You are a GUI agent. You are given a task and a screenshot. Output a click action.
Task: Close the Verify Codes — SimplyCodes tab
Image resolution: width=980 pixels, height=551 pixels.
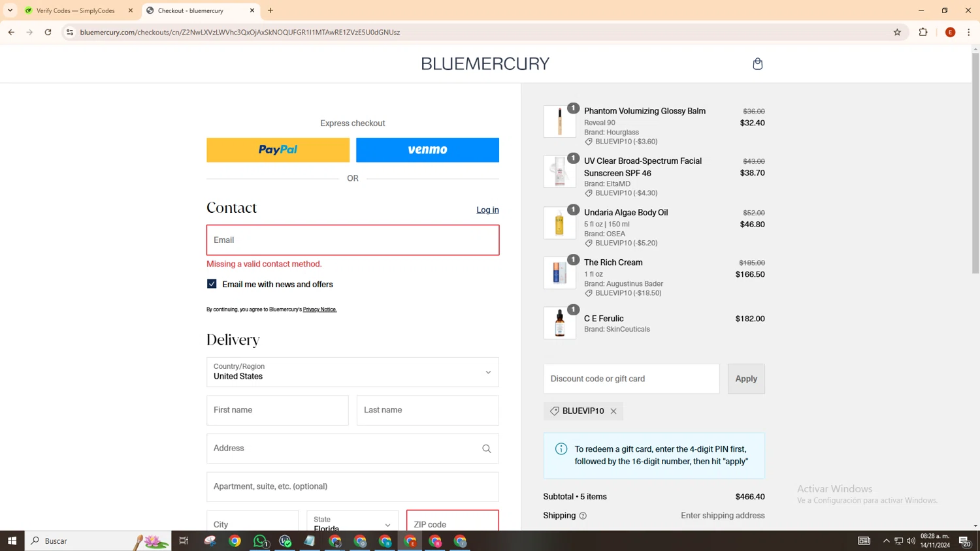tap(131, 10)
